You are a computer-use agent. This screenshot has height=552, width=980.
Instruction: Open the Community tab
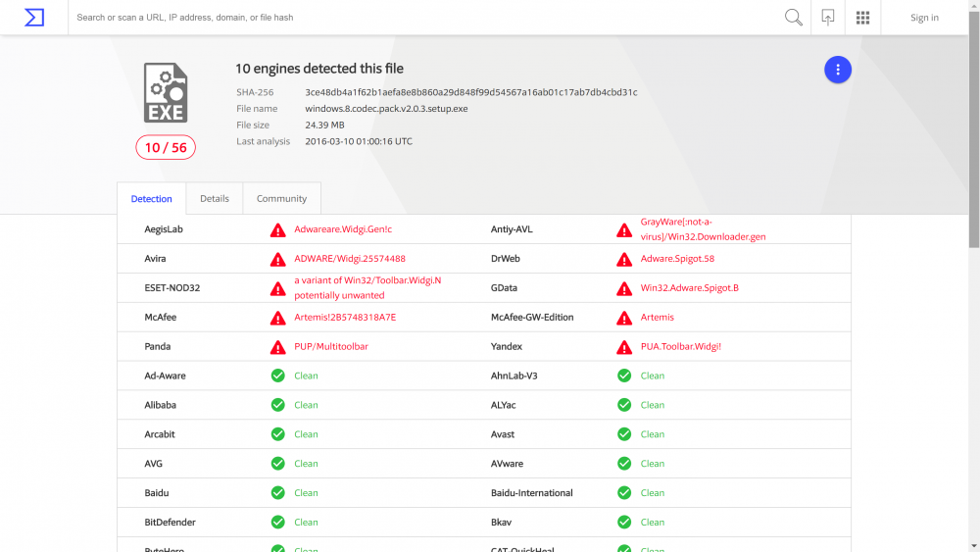pyautogui.click(x=281, y=199)
